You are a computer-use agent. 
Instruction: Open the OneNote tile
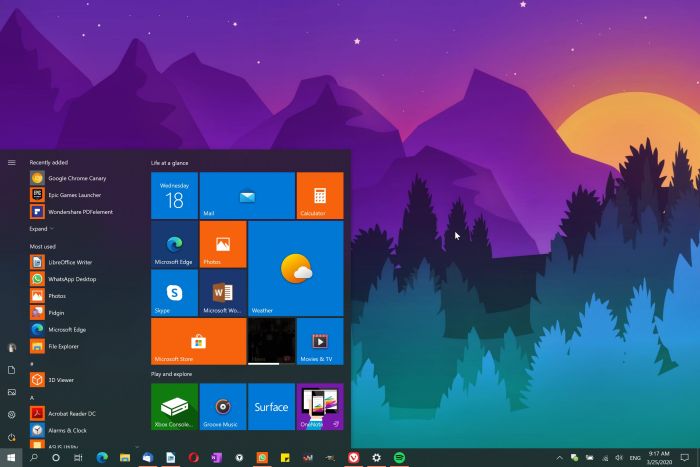pos(320,407)
